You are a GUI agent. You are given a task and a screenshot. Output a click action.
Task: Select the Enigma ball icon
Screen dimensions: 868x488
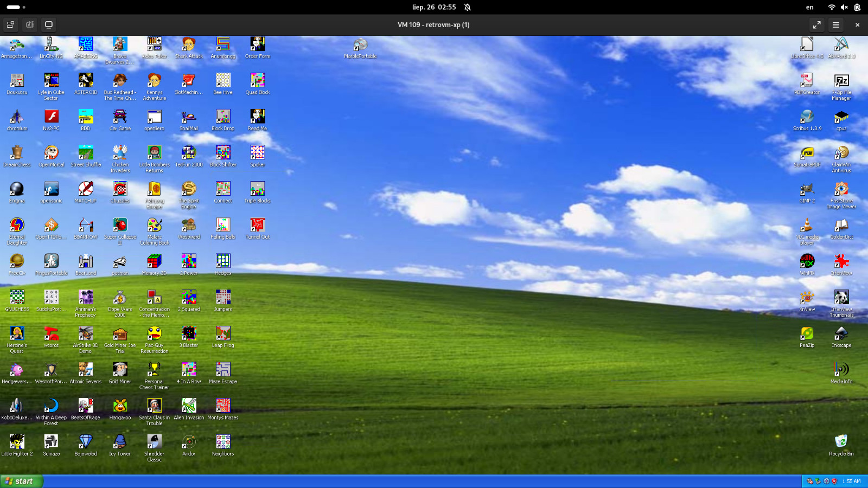click(x=17, y=189)
